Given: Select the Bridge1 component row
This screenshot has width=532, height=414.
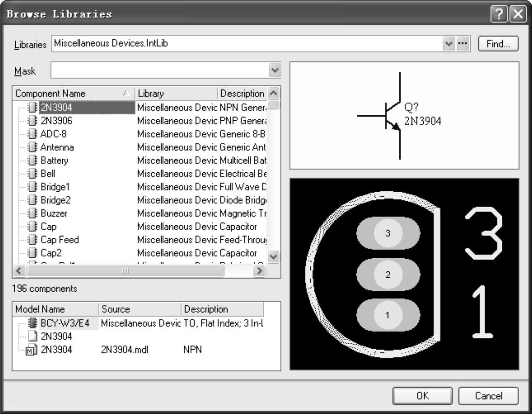Looking at the screenshot, I should point(55,187).
